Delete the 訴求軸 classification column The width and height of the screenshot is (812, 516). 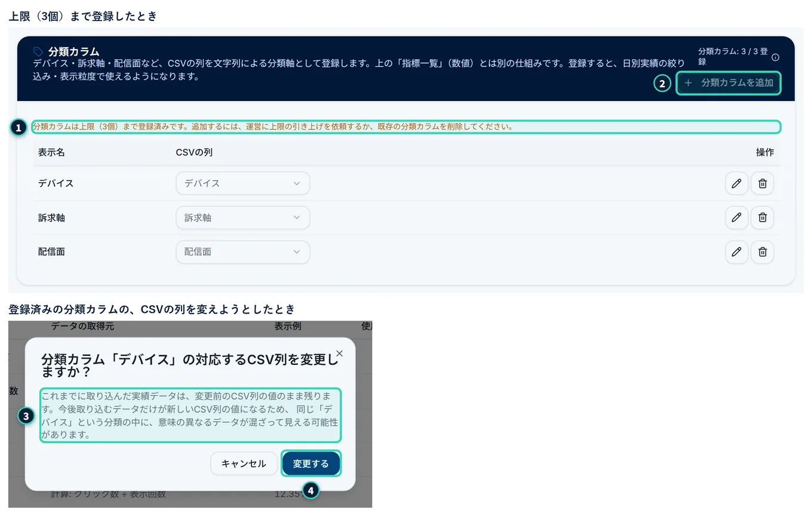pyautogui.click(x=762, y=218)
